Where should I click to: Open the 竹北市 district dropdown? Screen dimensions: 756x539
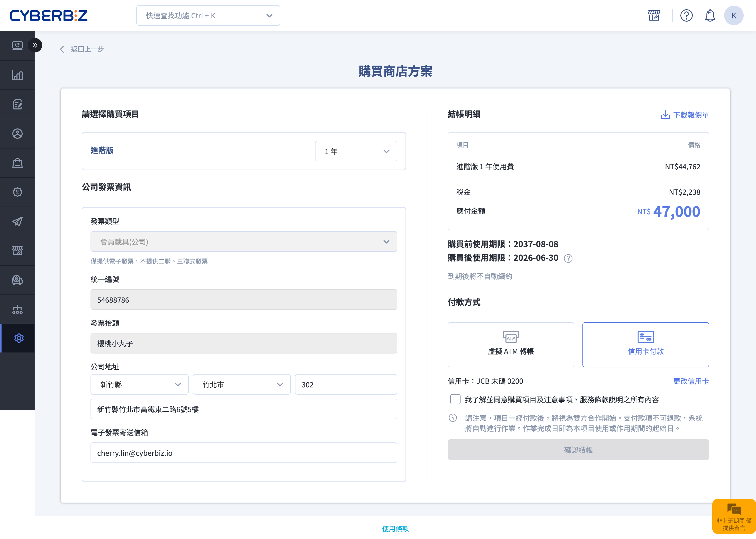[x=241, y=384]
